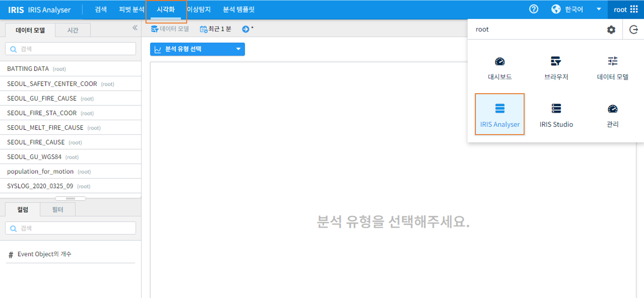This screenshot has height=298, width=644.
Task: Click the logout icon next to root
Action: (x=634, y=30)
